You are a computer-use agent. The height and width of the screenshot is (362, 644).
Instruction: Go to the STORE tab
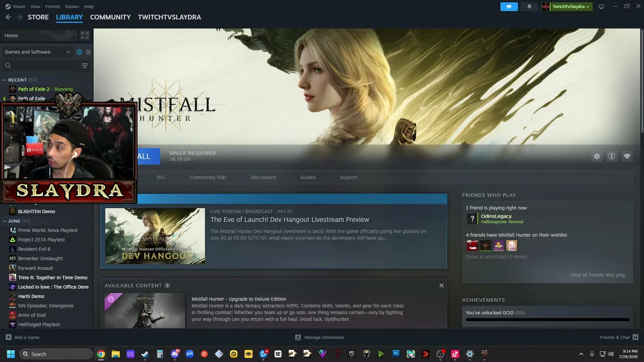pyautogui.click(x=38, y=17)
